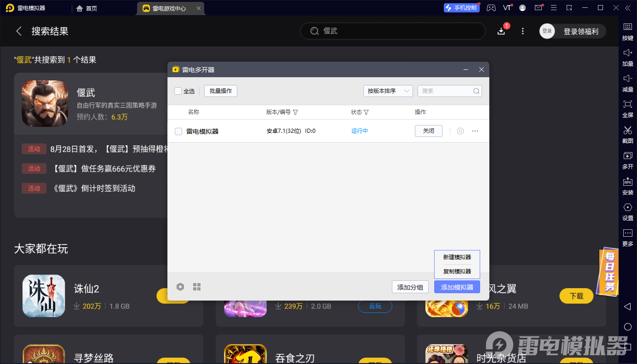
Task: Click the 云玩 cloud play button
Action: click(x=375, y=306)
